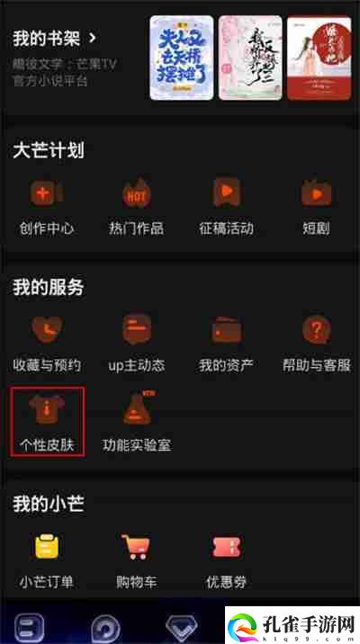Open 功能实验室 flask icon
The width and height of the screenshot is (360, 644).
pos(138,409)
